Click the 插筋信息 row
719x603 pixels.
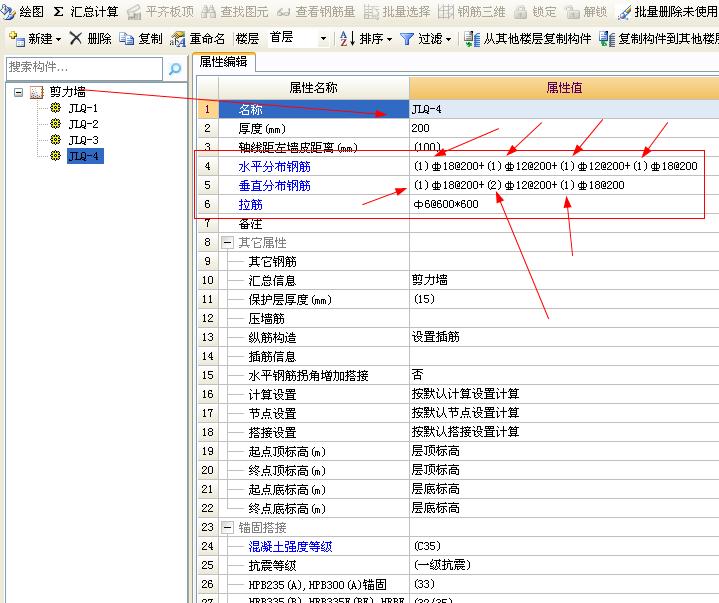(x=459, y=356)
